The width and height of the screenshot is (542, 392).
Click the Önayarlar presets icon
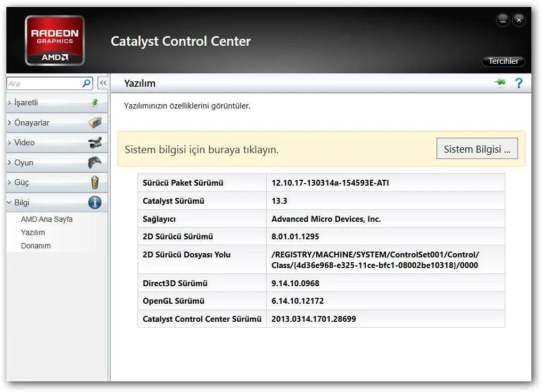pos(95,122)
